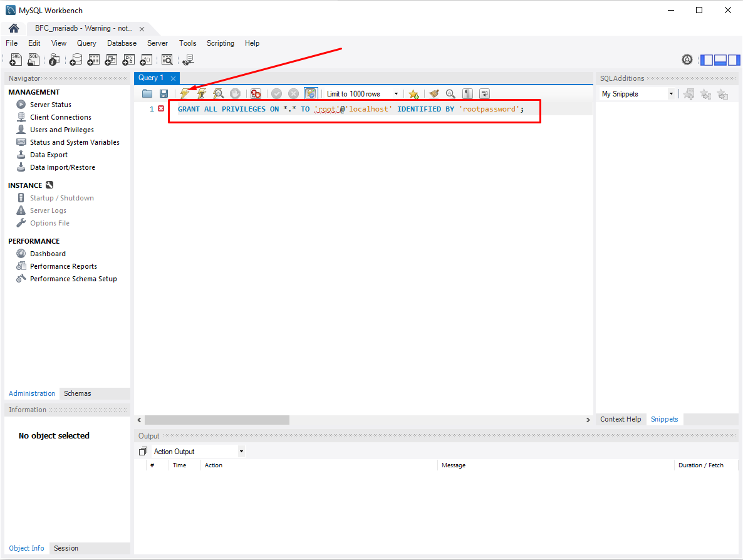This screenshot has width=743, height=560.
Task: Open the Database menu
Action: 122,43
